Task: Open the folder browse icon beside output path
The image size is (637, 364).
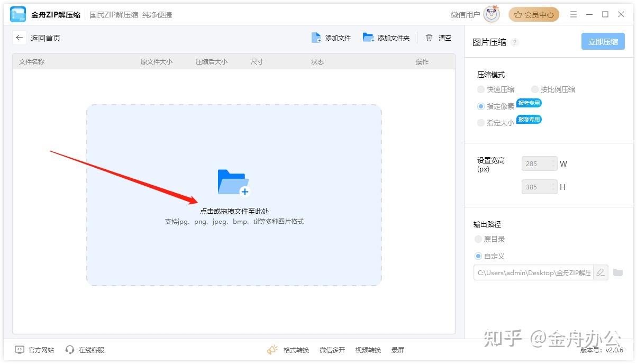Action: tap(618, 272)
